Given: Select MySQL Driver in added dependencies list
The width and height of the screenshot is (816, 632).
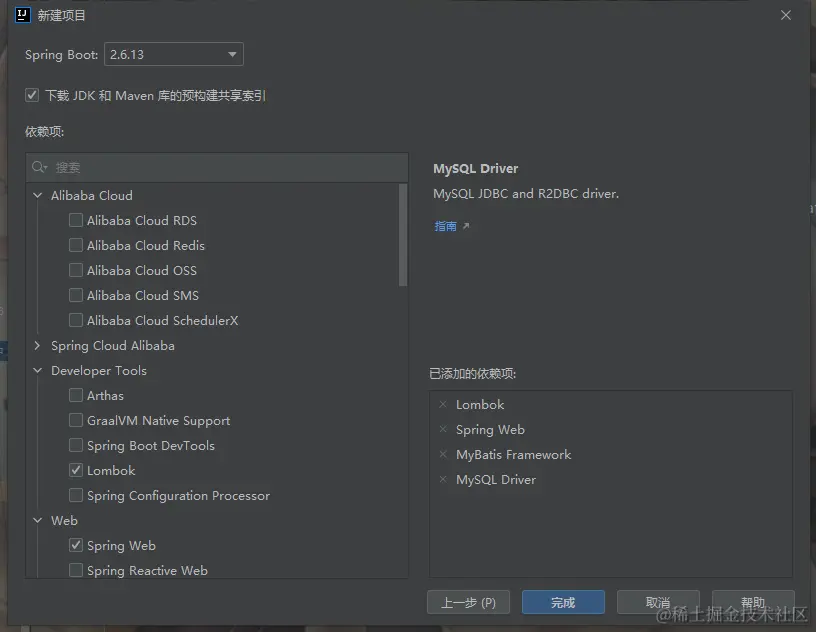Looking at the screenshot, I should 496,479.
